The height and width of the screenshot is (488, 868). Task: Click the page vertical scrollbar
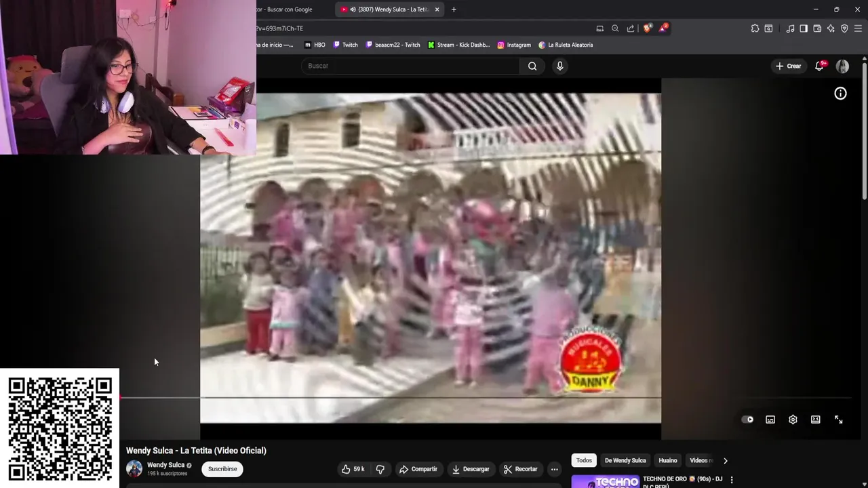[864, 131]
